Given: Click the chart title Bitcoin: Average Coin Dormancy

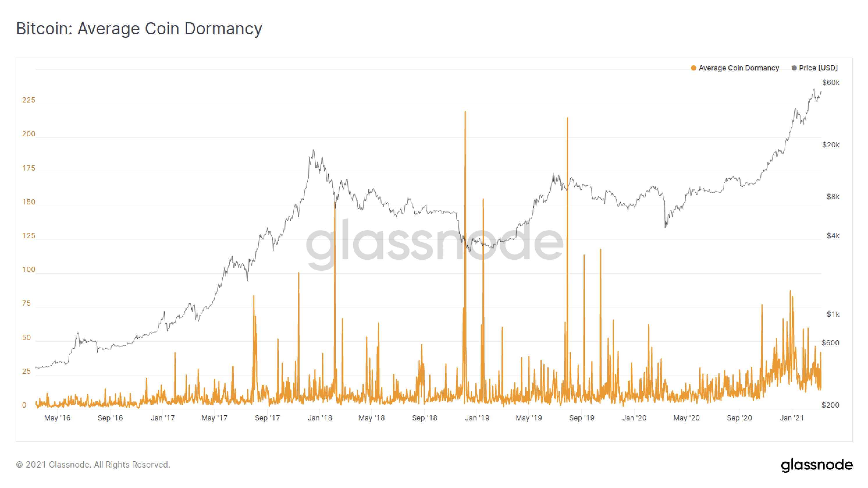Looking at the screenshot, I should coord(139,29).
